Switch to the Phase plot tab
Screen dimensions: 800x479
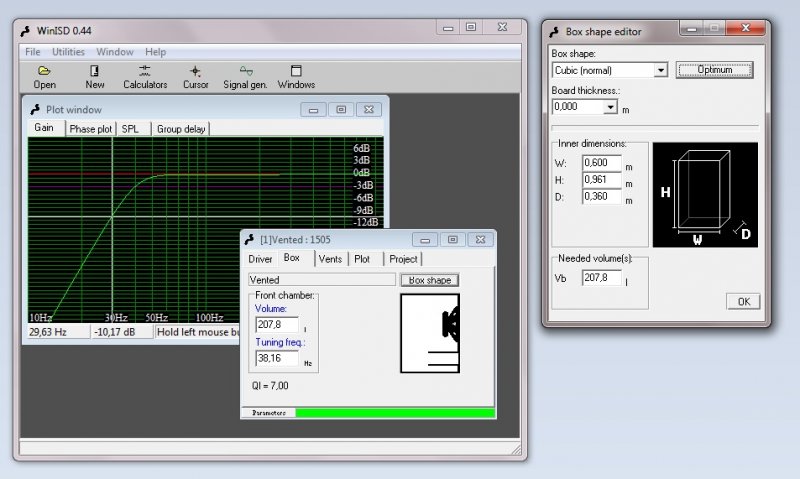90,129
